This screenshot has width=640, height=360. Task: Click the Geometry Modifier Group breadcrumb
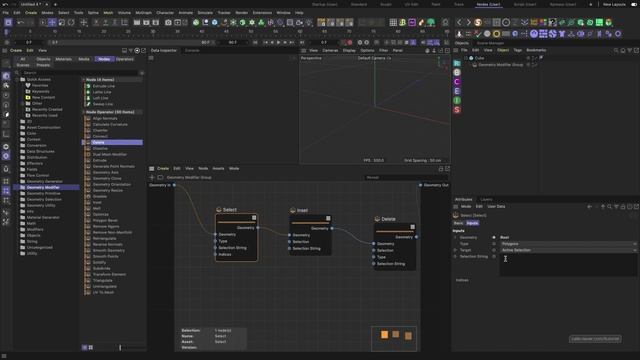189,178
